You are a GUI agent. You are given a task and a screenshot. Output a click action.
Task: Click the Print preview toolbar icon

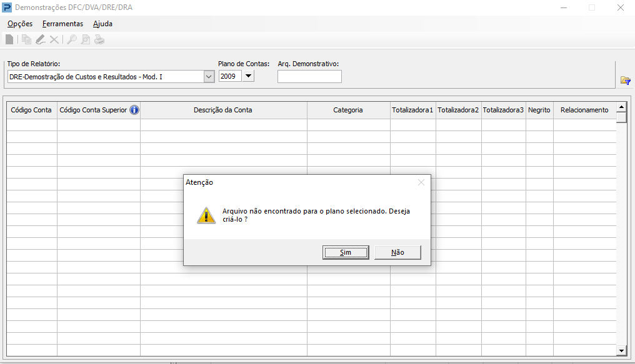pos(86,39)
